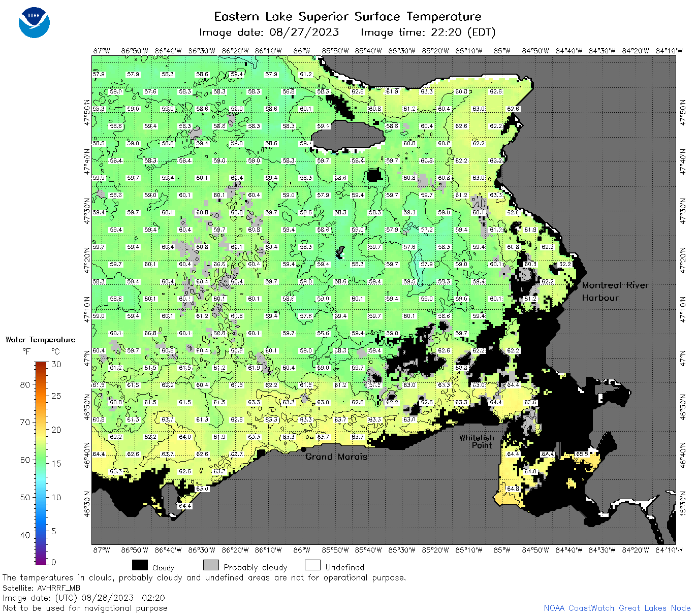Click the 'Image date: 08/27/2023' header text

click(269, 33)
